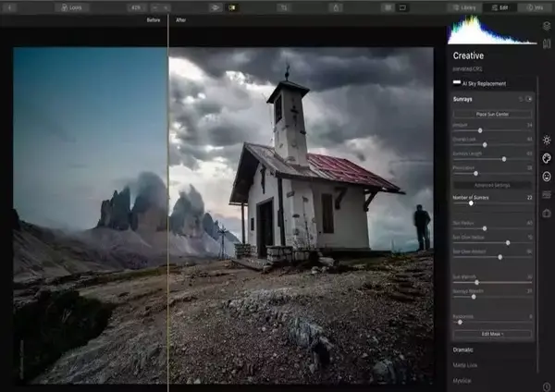Click the zoom in plus button
This screenshot has height=392, width=555.
[x=166, y=7]
